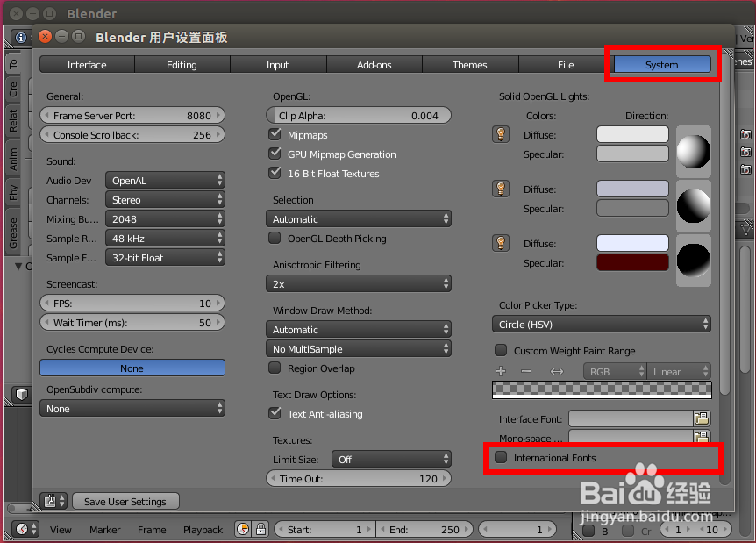Open the Color Picker Type dropdown

point(602,324)
